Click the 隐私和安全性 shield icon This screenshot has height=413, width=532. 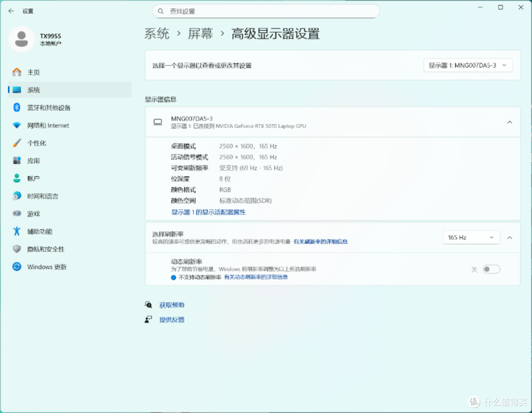[x=17, y=249]
